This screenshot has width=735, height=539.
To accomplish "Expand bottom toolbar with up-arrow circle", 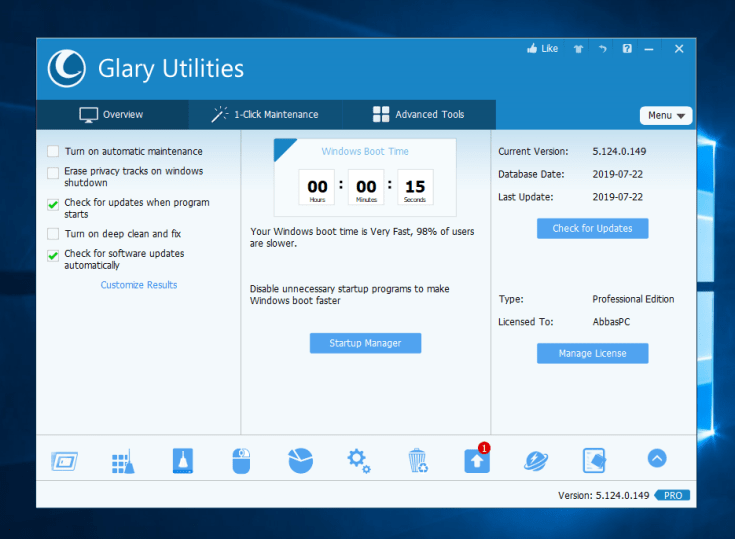I will tap(657, 458).
